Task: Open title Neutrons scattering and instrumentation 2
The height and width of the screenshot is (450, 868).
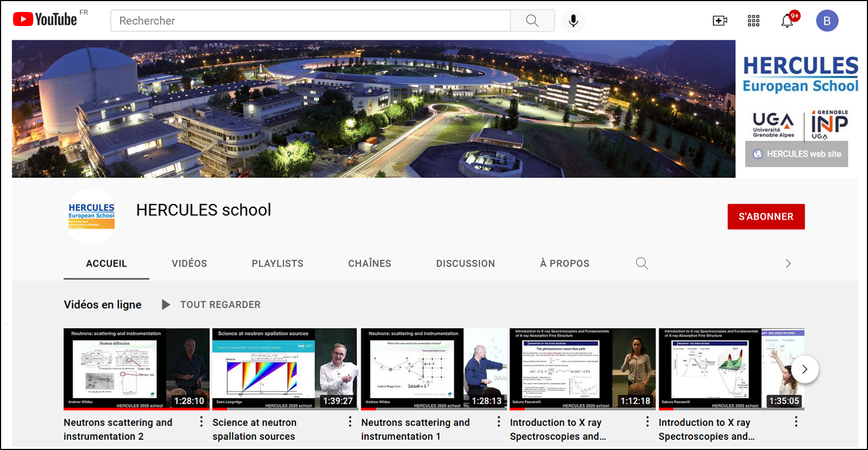Action: point(118,429)
